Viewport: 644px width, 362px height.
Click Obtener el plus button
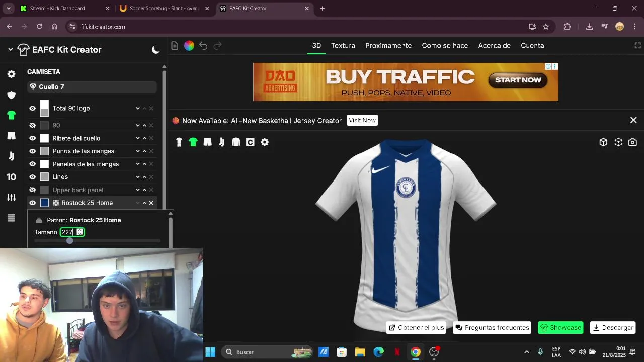click(416, 328)
